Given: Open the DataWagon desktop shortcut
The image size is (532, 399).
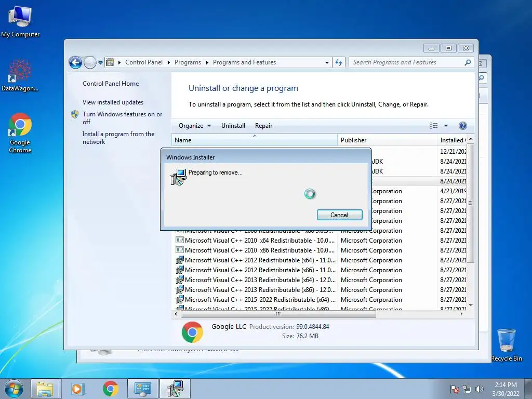Looking at the screenshot, I should pos(20,75).
